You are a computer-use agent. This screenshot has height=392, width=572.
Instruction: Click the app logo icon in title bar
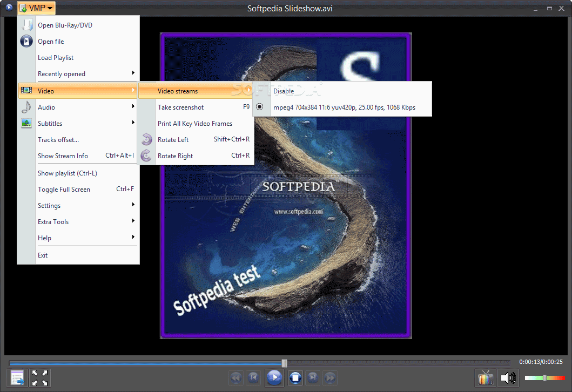[x=9, y=8]
